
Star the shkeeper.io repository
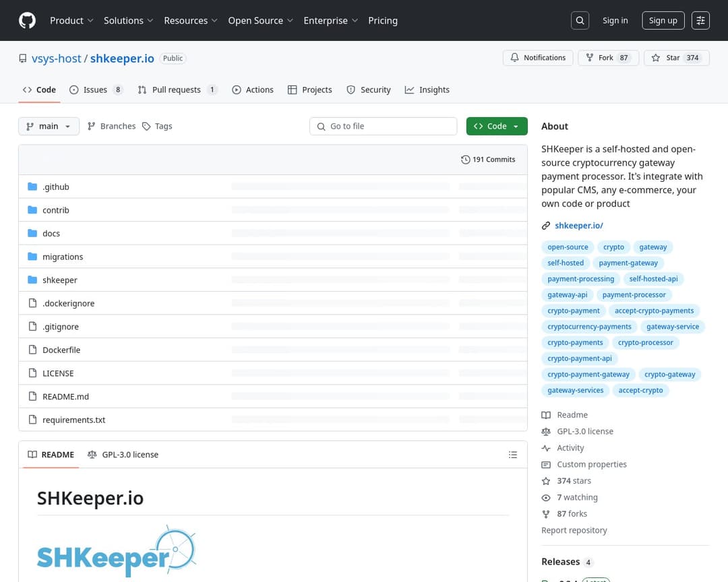click(x=677, y=58)
